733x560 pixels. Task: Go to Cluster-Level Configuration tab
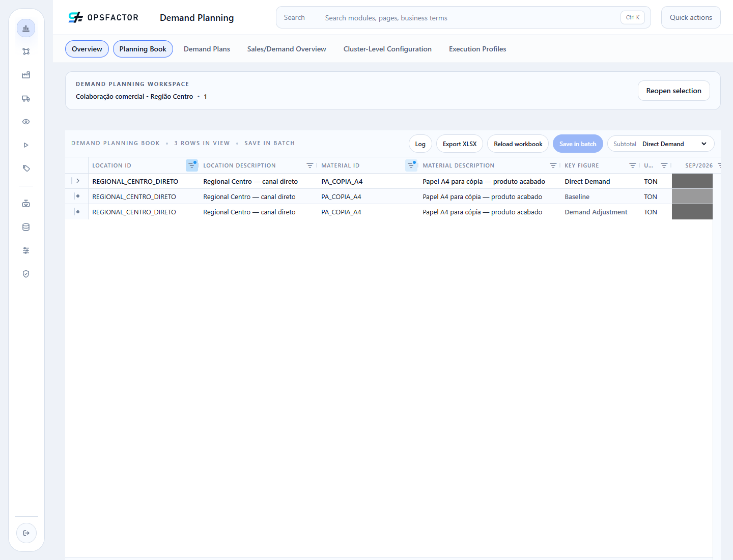point(387,49)
